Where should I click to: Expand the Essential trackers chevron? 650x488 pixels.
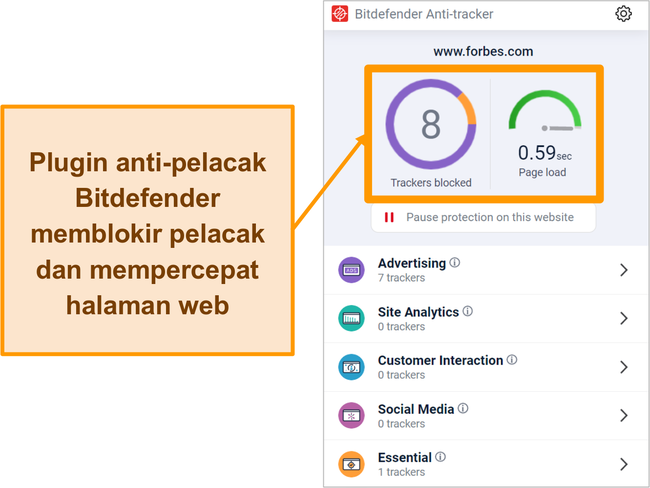pyautogui.click(x=623, y=464)
